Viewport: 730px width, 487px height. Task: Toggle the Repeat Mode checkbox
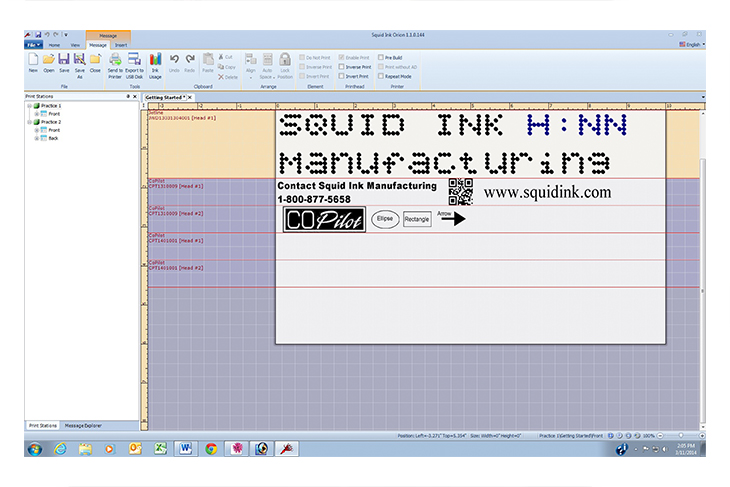tap(380, 76)
